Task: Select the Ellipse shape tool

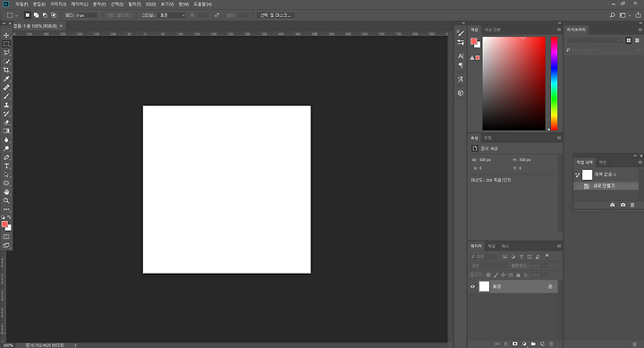Action: (6, 183)
